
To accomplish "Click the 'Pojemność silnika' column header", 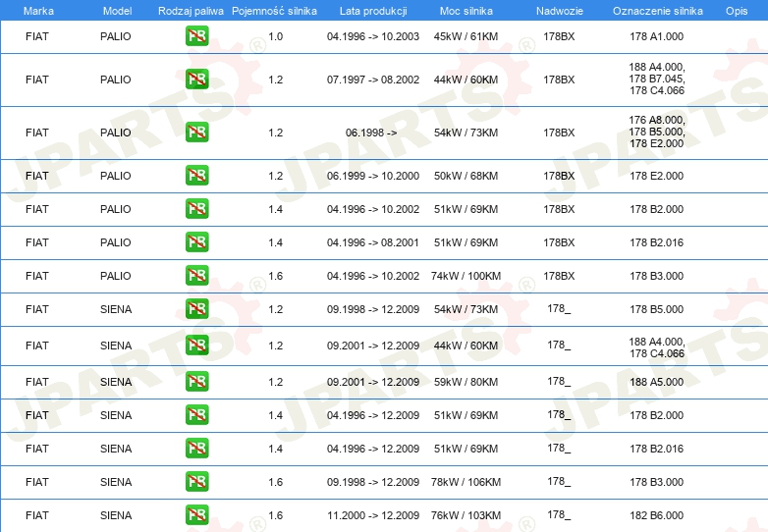I will click(x=274, y=11).
